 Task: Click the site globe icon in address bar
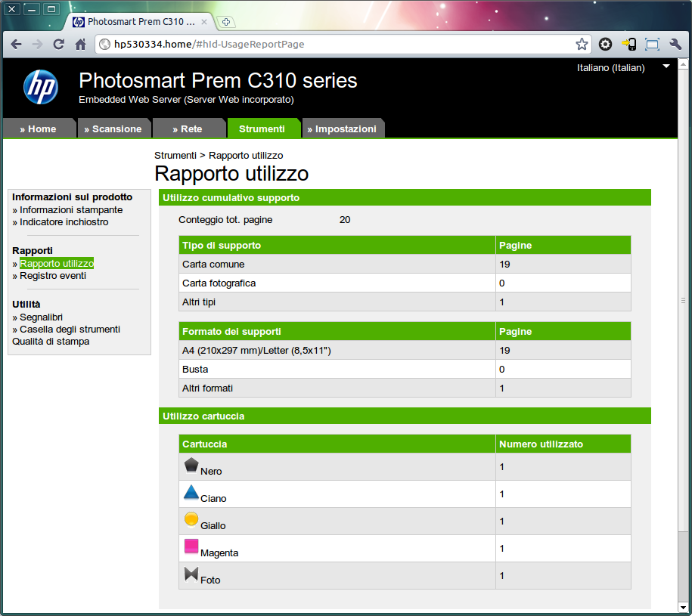click(104, 44)
